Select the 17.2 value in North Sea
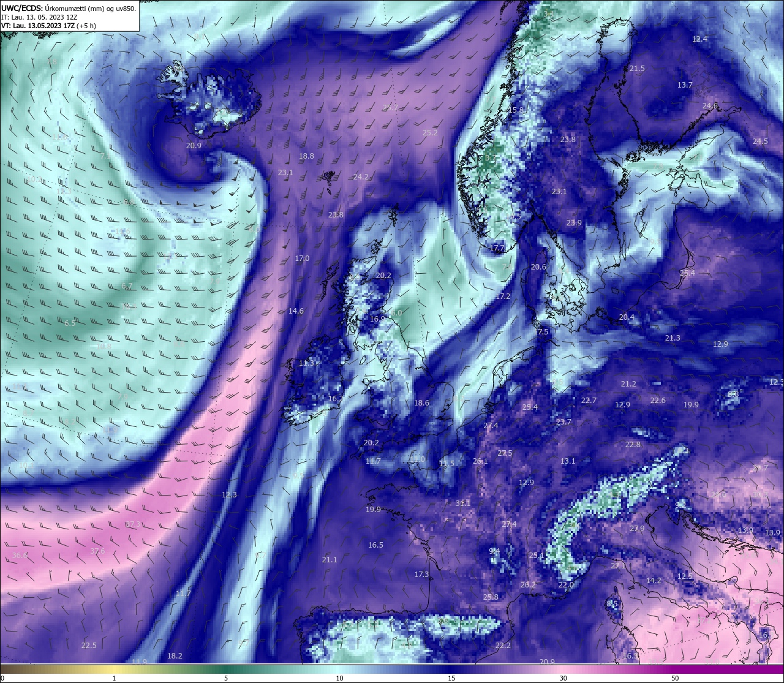This screenshot has width=784, height=683. pos(503,295)
